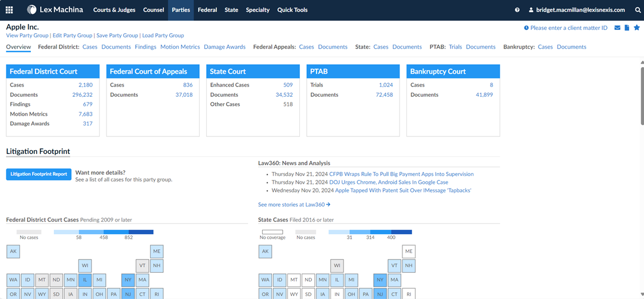The width and height of the screenshot is (644, 299).
Task: Open the user account bridget.macmillan menu
Action: (x=576, y=10)
